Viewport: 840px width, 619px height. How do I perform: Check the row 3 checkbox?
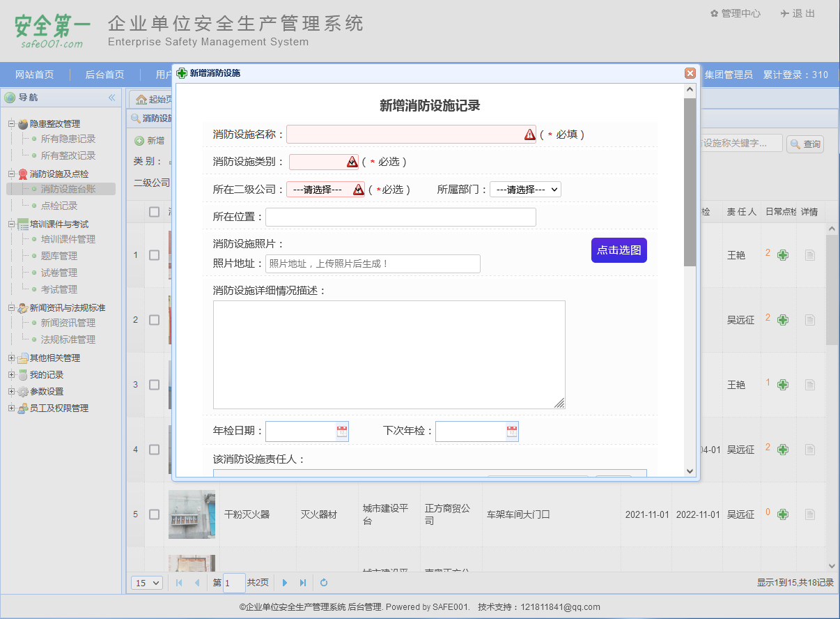pyautogui.click(x=155, y=385)
